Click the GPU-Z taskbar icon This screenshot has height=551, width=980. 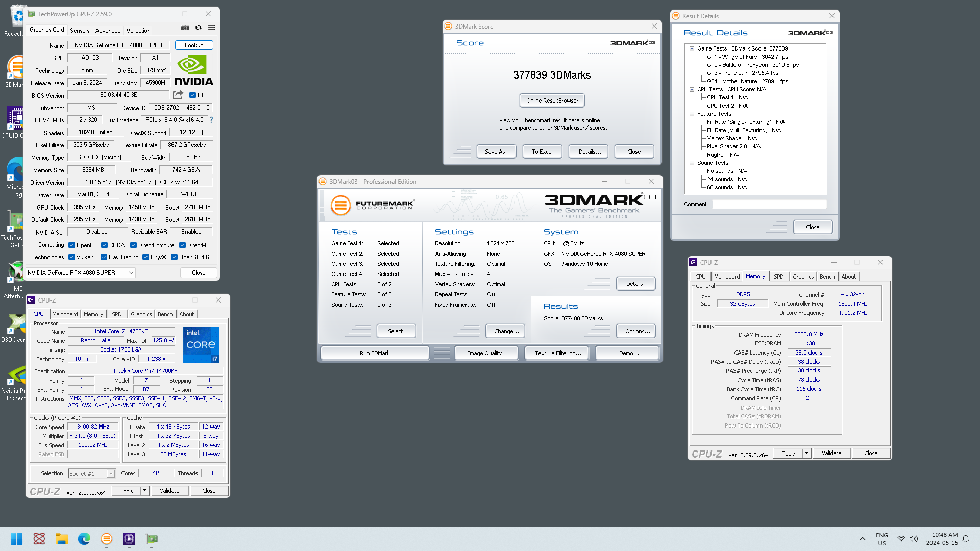click(152, 539)
